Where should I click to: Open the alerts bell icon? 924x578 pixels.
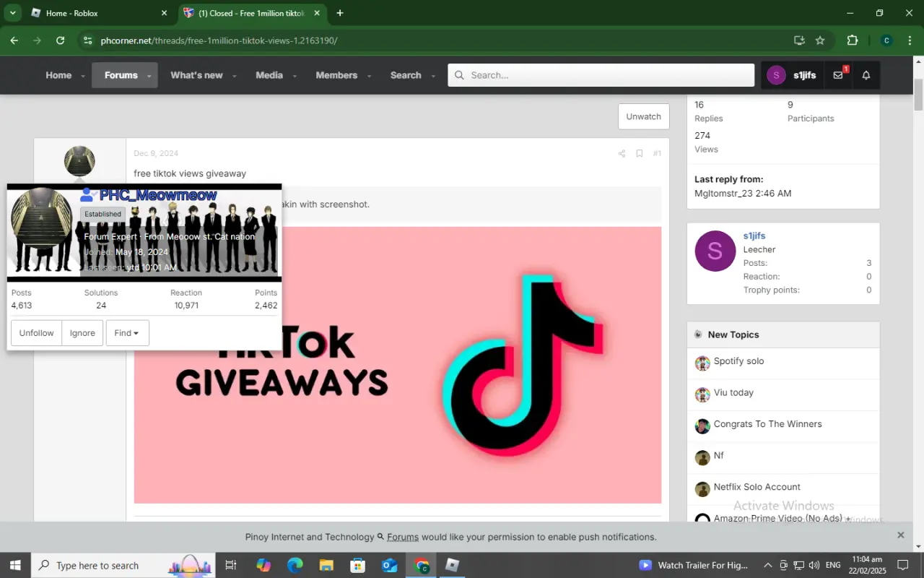click(x=866, y=75)
